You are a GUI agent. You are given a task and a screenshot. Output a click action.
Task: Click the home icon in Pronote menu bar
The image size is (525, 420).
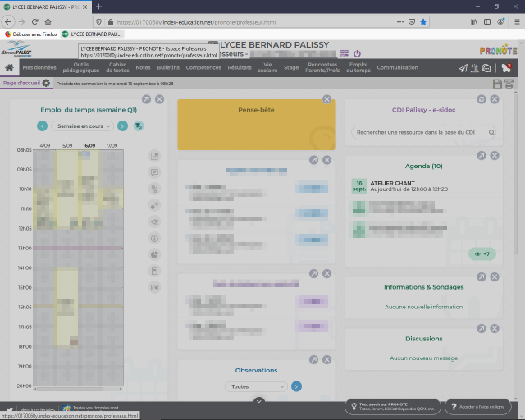(x=10, y=68)
